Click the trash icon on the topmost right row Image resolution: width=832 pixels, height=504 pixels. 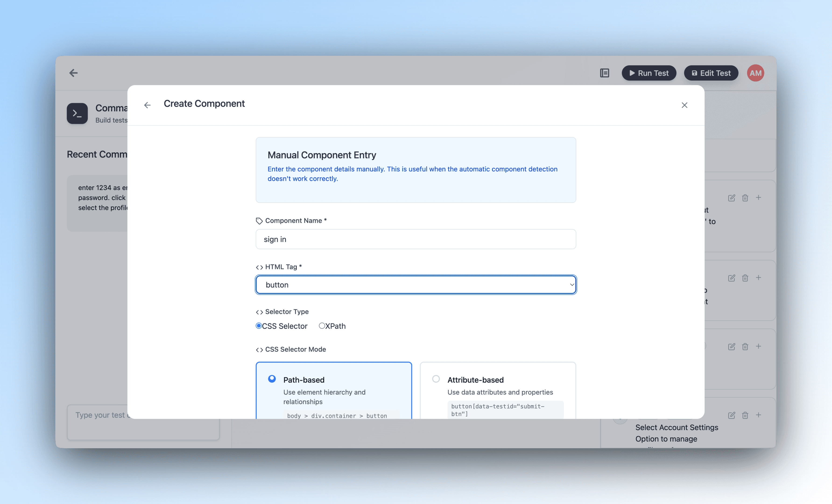(745, 198)
